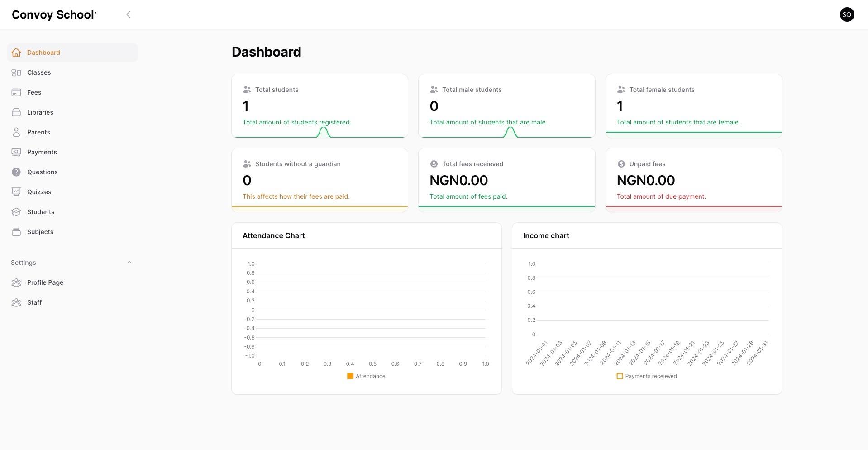Screen dimensions: 868x450
Task: Open the Parents page
Action: pyautogui.click(x=72, y=132)
